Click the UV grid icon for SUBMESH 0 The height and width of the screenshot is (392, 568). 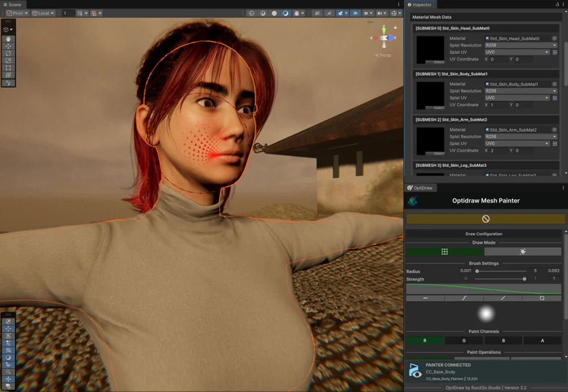[x=554, y=52]
